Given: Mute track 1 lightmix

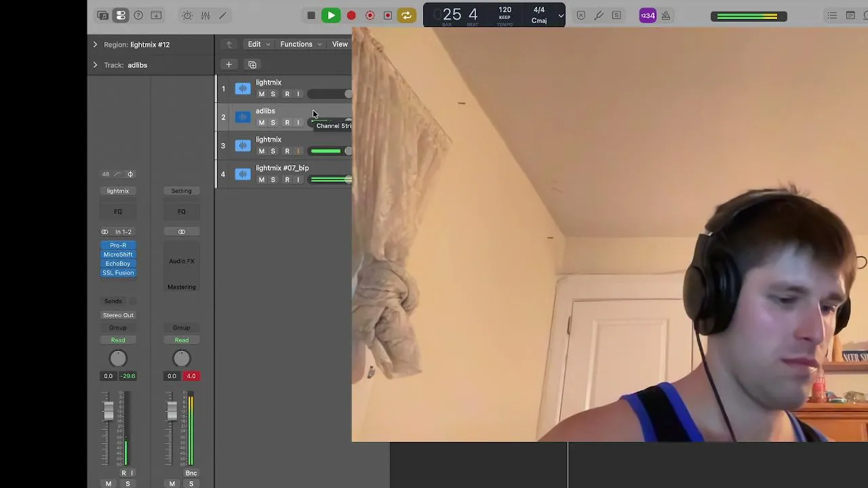Looking at the screenshot, I should [x=261, y=94].
